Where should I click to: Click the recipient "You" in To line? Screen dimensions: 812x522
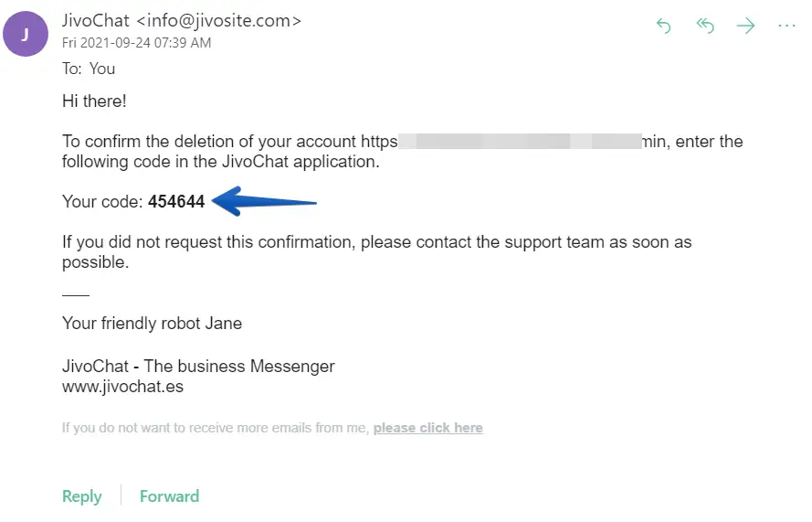[x=102, y=69]
